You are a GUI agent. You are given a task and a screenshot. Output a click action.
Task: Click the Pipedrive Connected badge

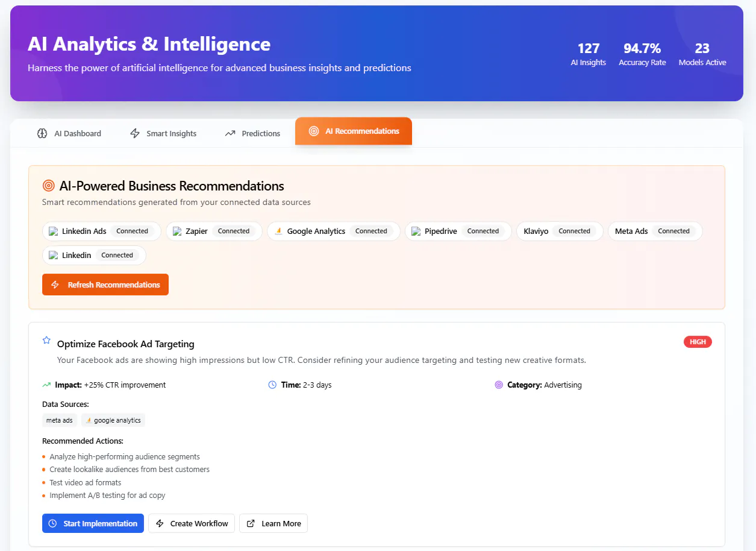pos(483,231)
